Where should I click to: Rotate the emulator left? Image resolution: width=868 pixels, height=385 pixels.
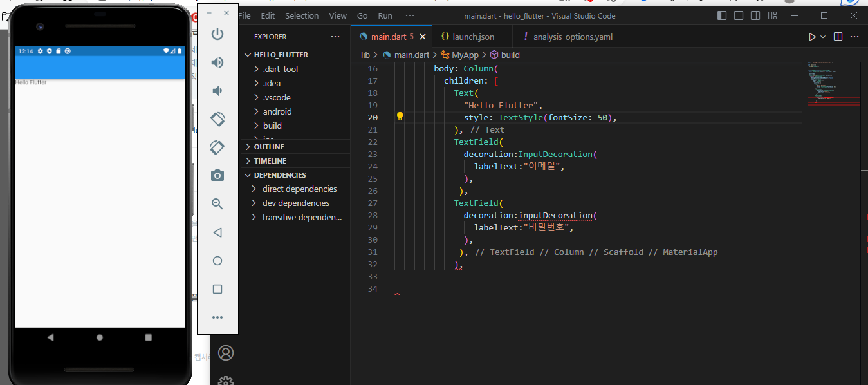coord(217,119)
